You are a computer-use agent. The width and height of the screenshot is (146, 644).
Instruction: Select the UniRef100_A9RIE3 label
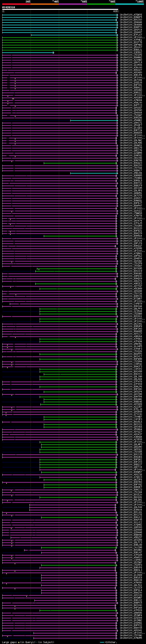pyautogui.click(x=131, y=284)
